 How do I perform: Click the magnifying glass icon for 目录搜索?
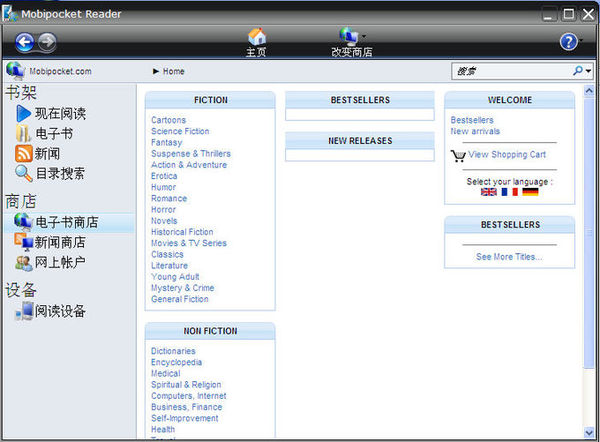23,173
